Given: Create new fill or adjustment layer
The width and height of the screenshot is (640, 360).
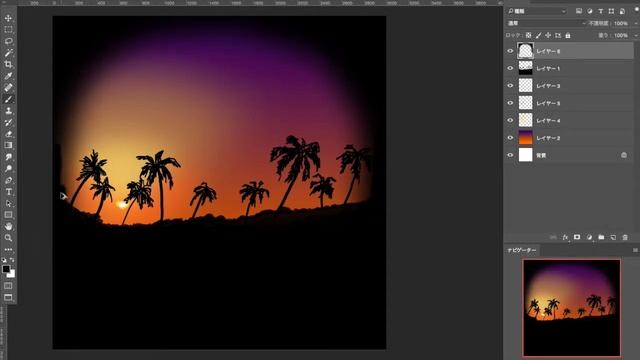Looking at the screenshot, I should pyautogui.click(x=589, y=237).
